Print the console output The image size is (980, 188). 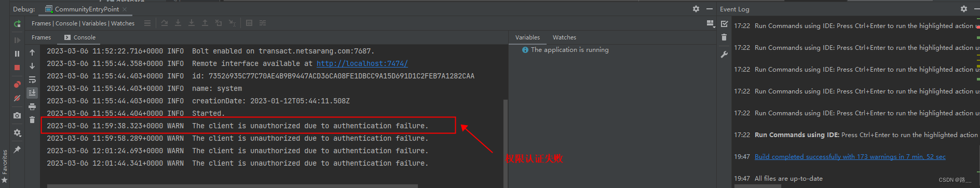tap(32, 106)
